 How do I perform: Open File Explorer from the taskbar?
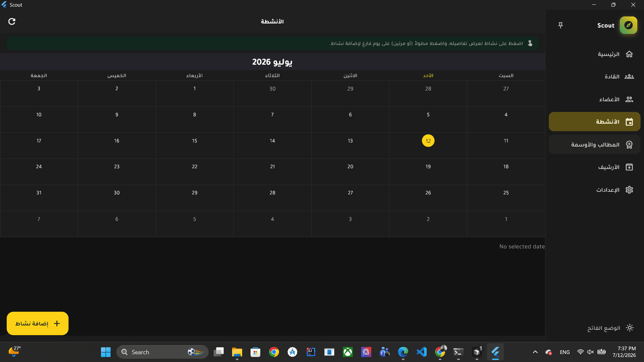[237, 352]
